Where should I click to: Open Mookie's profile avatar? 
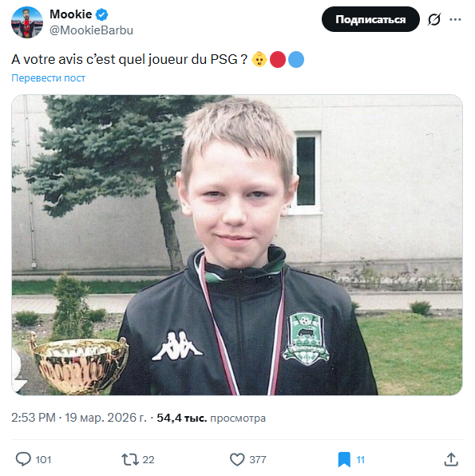27,22
